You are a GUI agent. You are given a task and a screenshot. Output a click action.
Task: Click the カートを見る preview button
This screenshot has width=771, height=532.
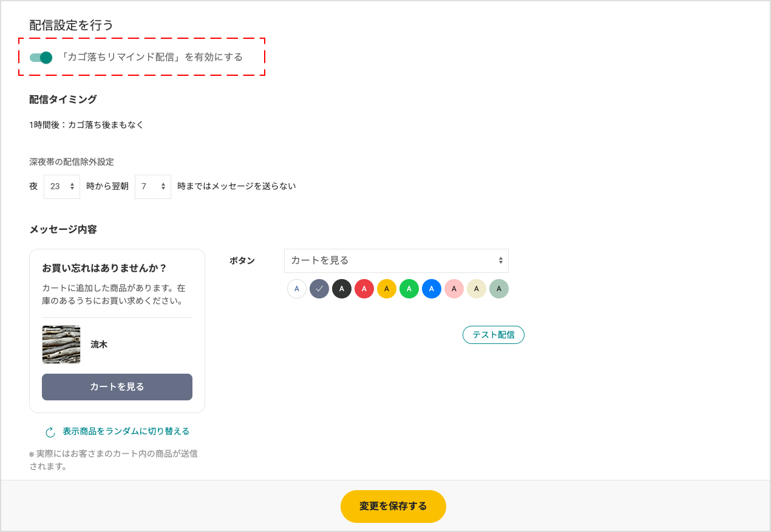coord(117,387)
